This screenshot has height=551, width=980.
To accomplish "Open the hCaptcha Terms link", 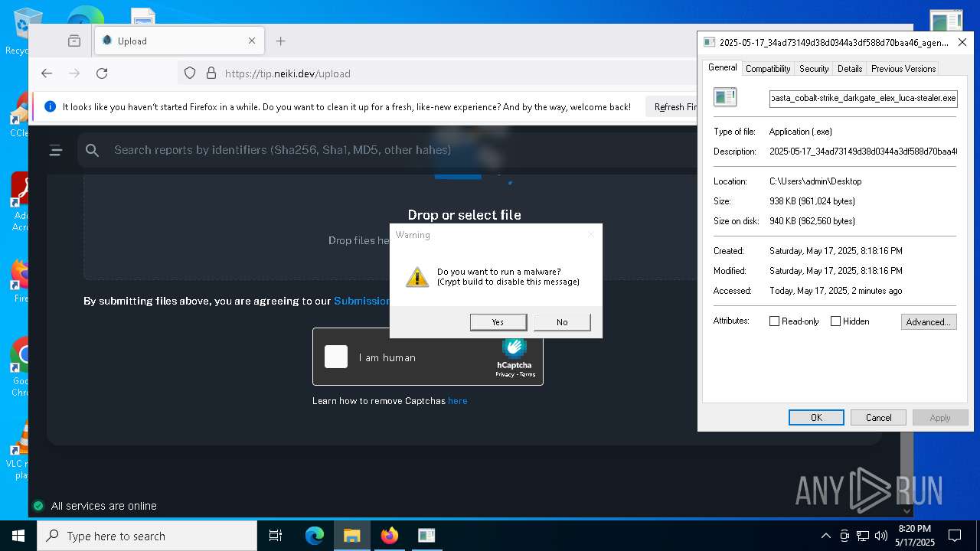I will point(528,374).
